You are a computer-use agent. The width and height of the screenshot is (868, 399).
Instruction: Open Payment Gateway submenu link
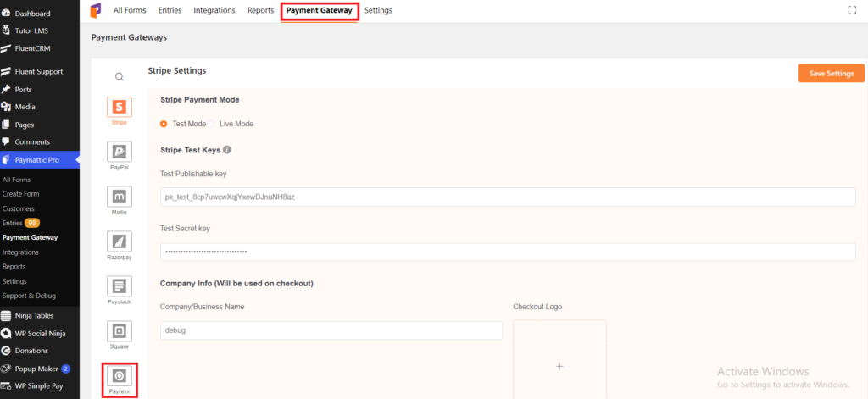pyautogui.click(x=30, y=237)
